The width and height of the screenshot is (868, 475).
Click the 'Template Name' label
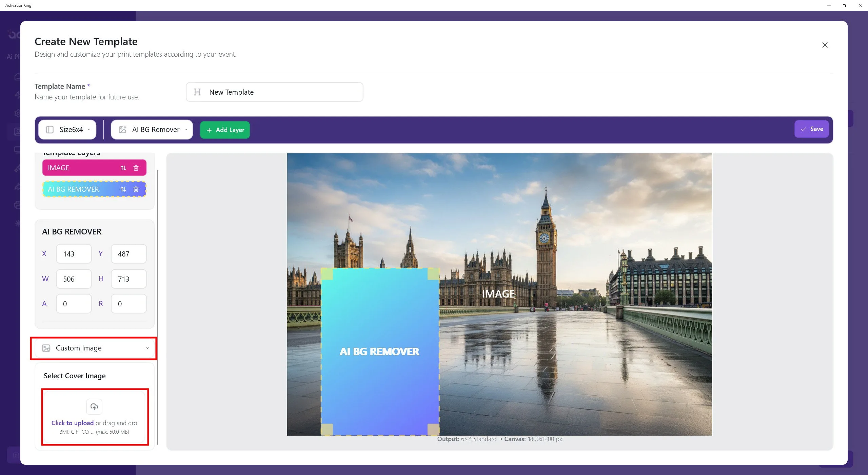pyautogui.click(x=60, y=87)
